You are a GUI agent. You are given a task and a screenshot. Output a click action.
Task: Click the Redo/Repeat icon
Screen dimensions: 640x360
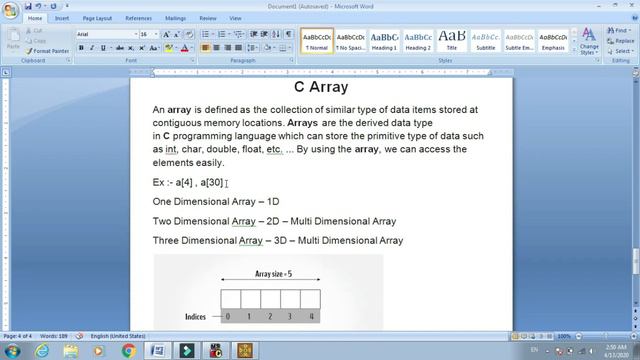click(x=53, y=6)
